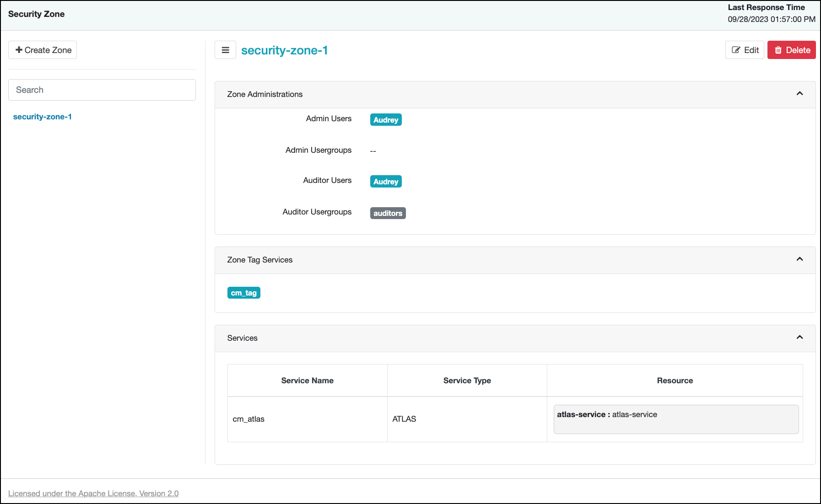The image size is (821, 504).
Task: Open the Apache License Version 2.0 link
Action: pos(93,493)
